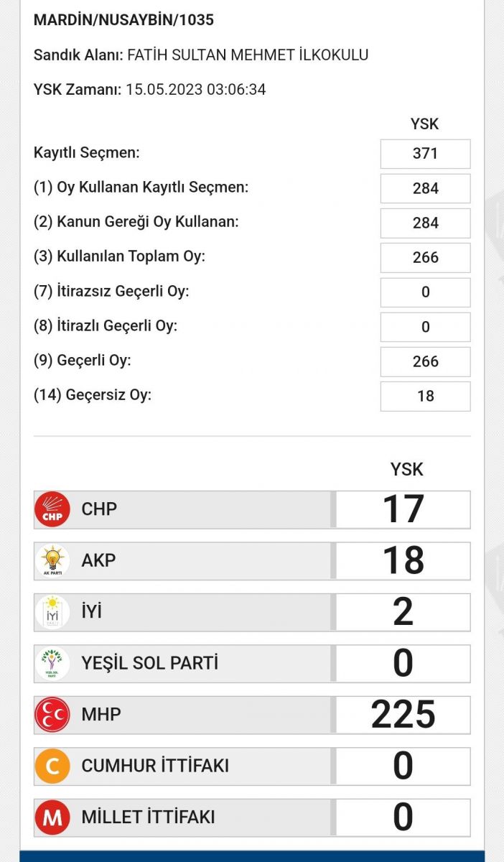The width and height of the screenshot is (504, 862).
Task: Click the Oy Kullanan Kayıtlı Seçmen field
Action: tap(425, 188)
